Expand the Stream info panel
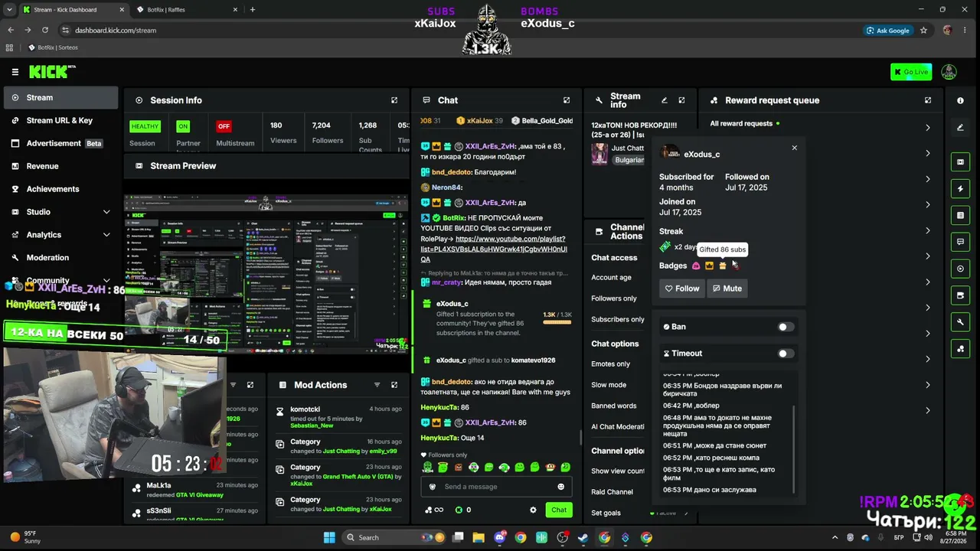Viewport: 980px width, 551px height. (681, 100)
